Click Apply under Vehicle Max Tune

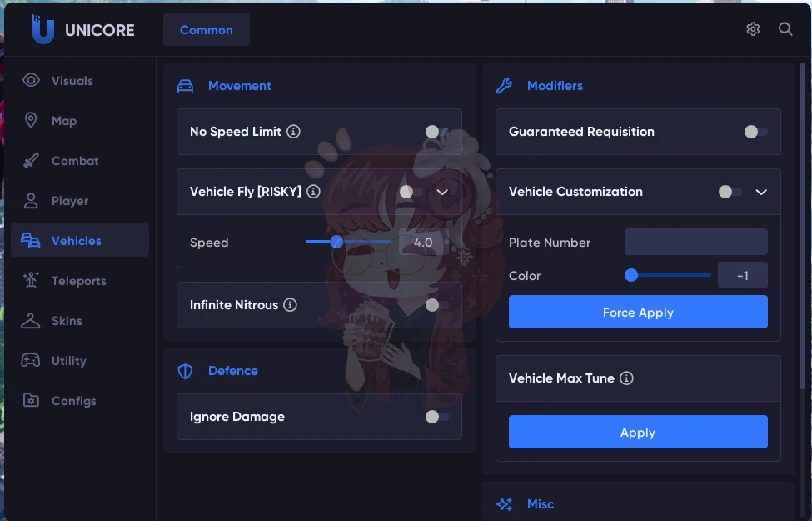tap(638, 432)
